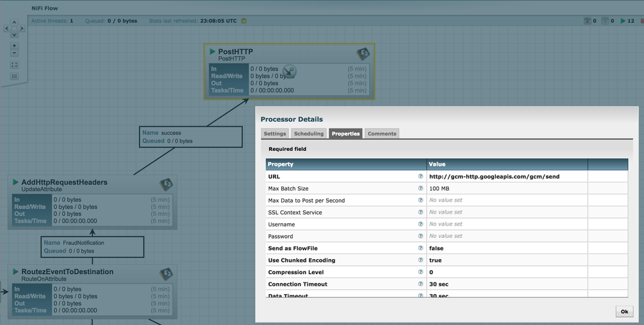Click the PostHTTP green run status triangle
The image size is (644, 325).
pos(212,52)
